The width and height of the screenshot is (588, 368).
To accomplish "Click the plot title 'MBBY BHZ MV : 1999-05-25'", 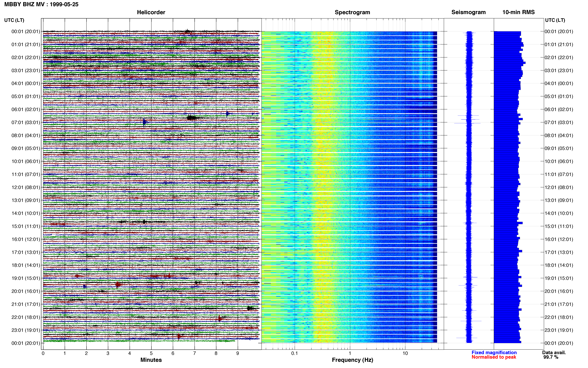I will [x=41, y=4].
